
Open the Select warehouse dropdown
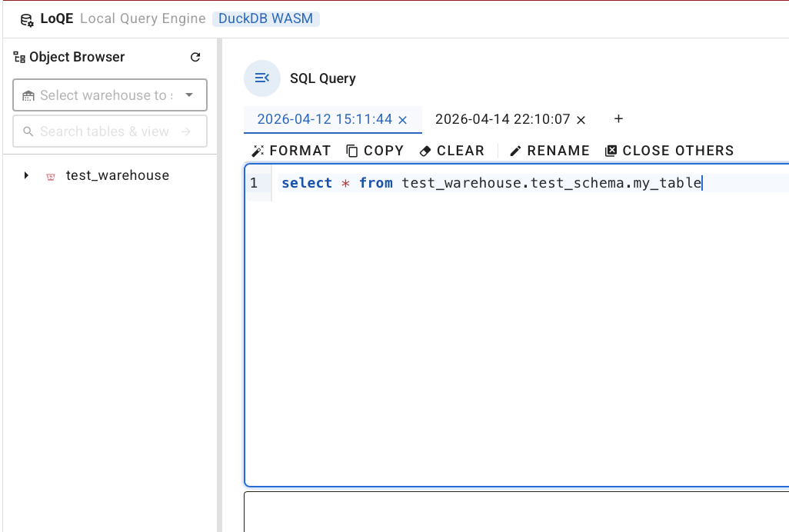(x=189, y=95)
